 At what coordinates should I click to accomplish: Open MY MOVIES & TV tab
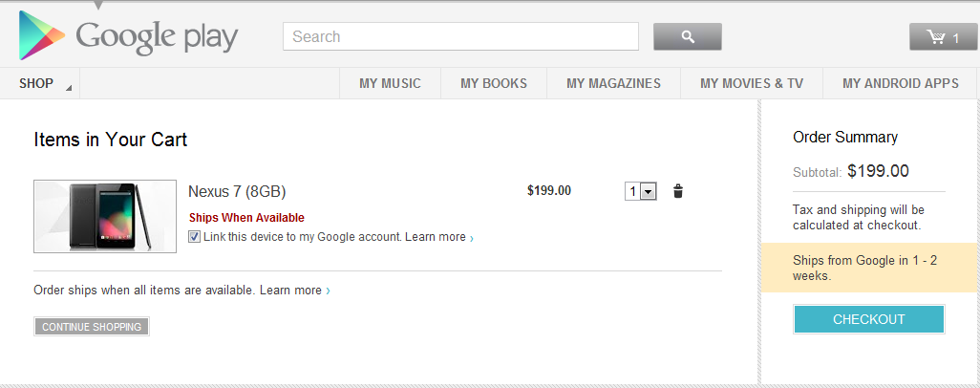(752, 83)
